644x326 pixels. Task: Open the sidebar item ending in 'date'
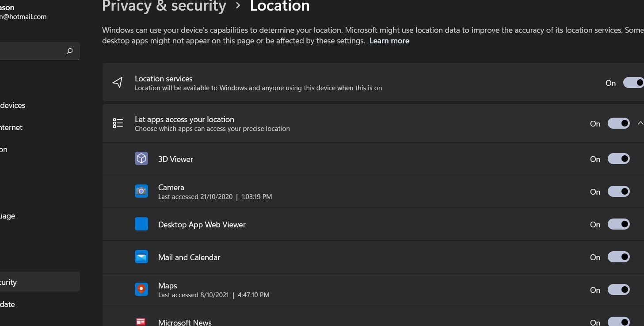8,304
